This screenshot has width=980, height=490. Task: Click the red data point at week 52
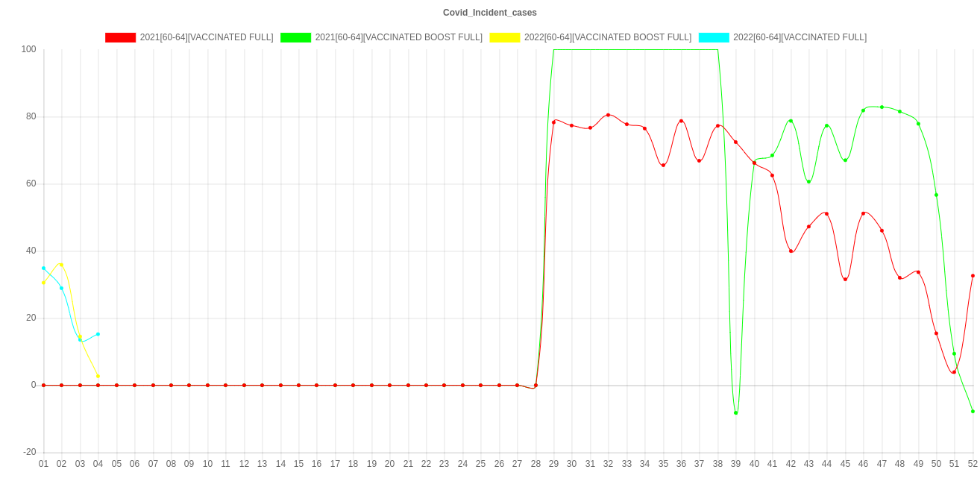tap(973, 275)
